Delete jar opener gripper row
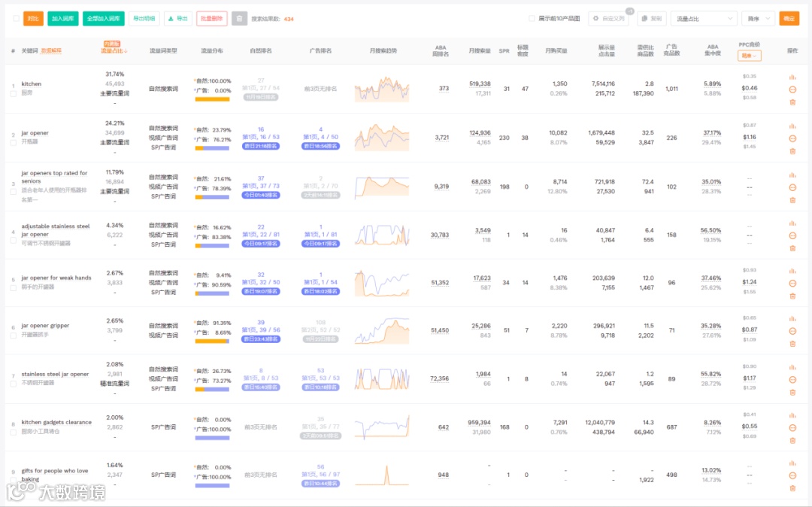The image size is (812, 507). pos(792,343)
